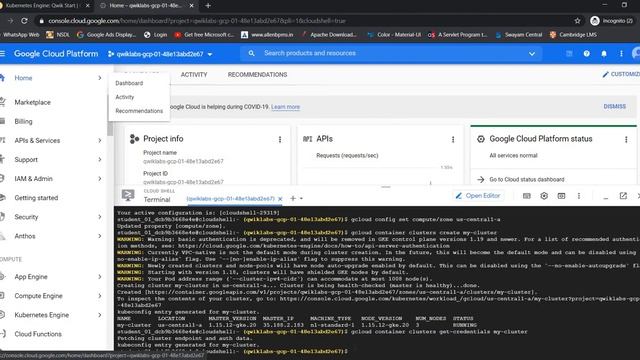Click the search products and resources field
Screen dimensions: 640x360
pos(392,53)
